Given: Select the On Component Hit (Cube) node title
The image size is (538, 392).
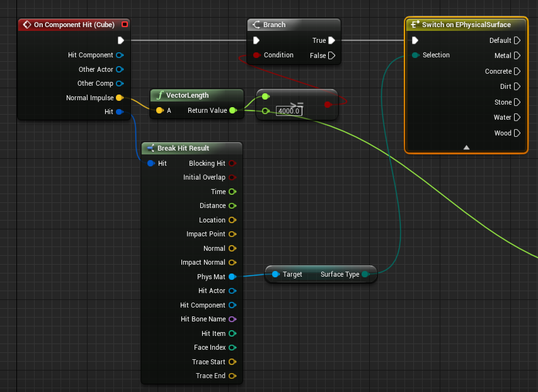Looking at the screenshot, I should [74, 25].
